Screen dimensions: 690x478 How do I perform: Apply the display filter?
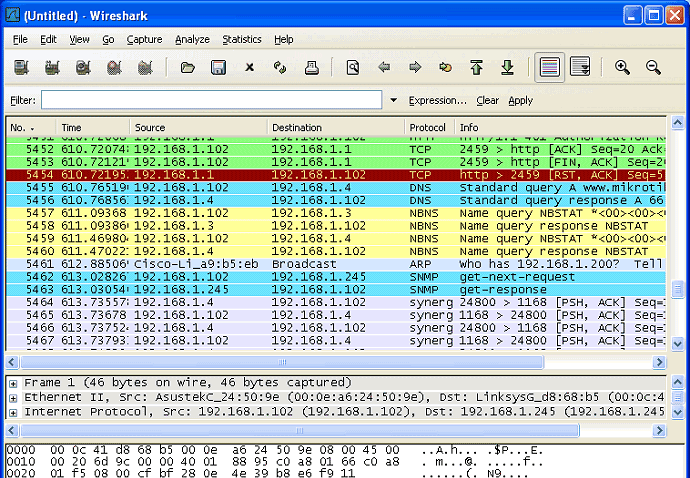[521, 100]
